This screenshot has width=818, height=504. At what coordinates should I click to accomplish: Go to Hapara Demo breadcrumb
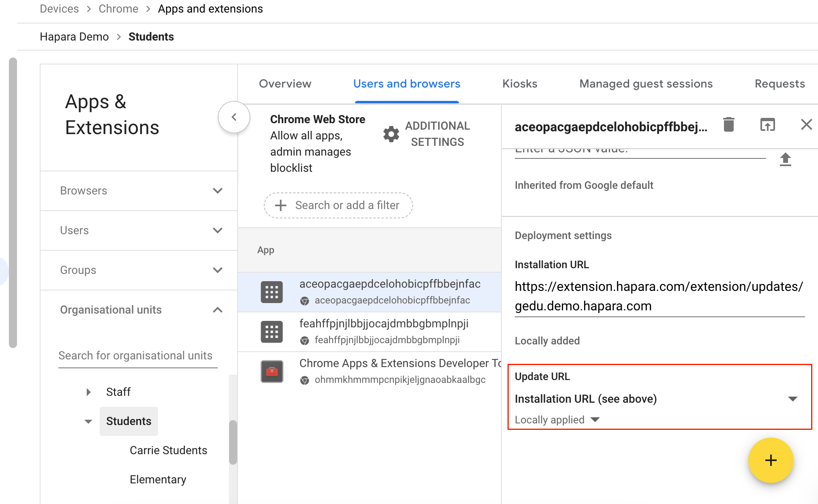pos(74,37)
